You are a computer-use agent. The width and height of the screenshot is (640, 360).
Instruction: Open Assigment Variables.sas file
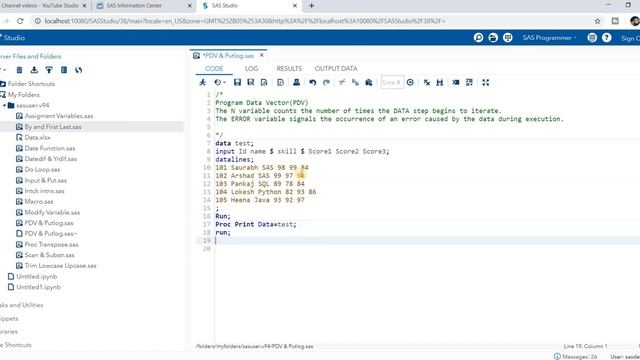pos(59,116)
